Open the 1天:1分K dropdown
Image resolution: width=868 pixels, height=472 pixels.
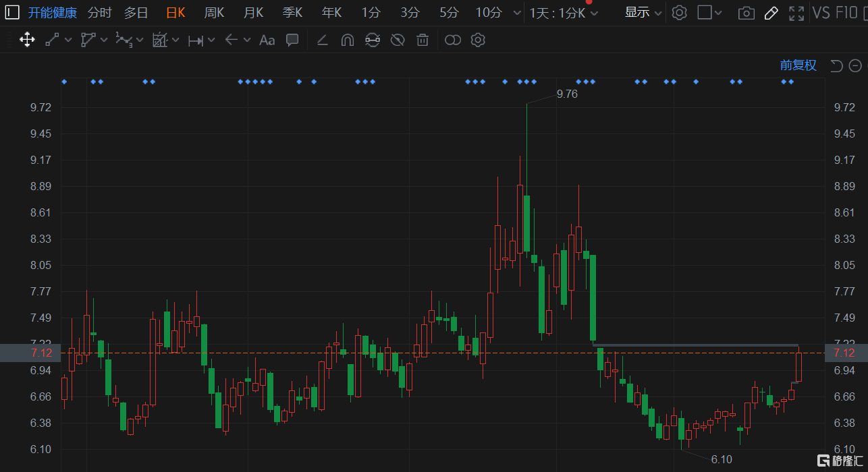tap(564, 13)
